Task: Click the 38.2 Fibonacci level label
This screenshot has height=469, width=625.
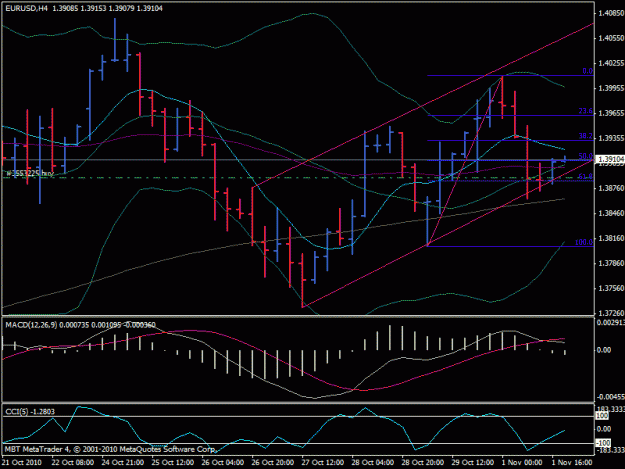Action: 586,136
